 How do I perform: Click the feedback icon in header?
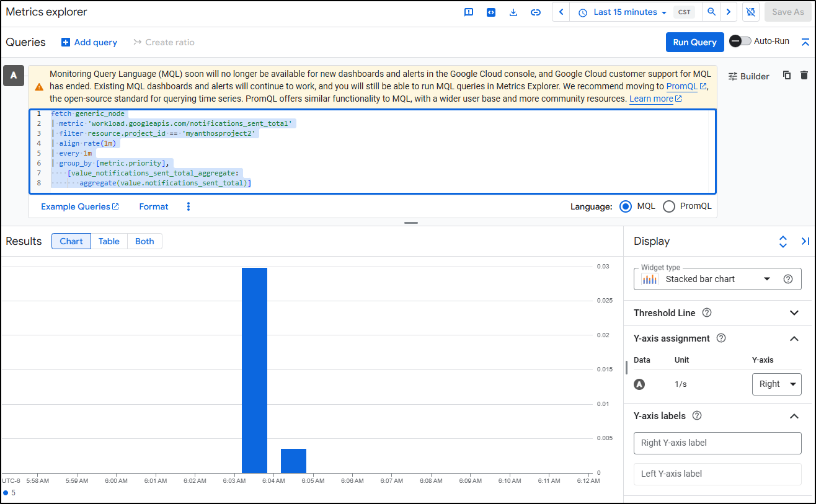[x=469, y=12]
